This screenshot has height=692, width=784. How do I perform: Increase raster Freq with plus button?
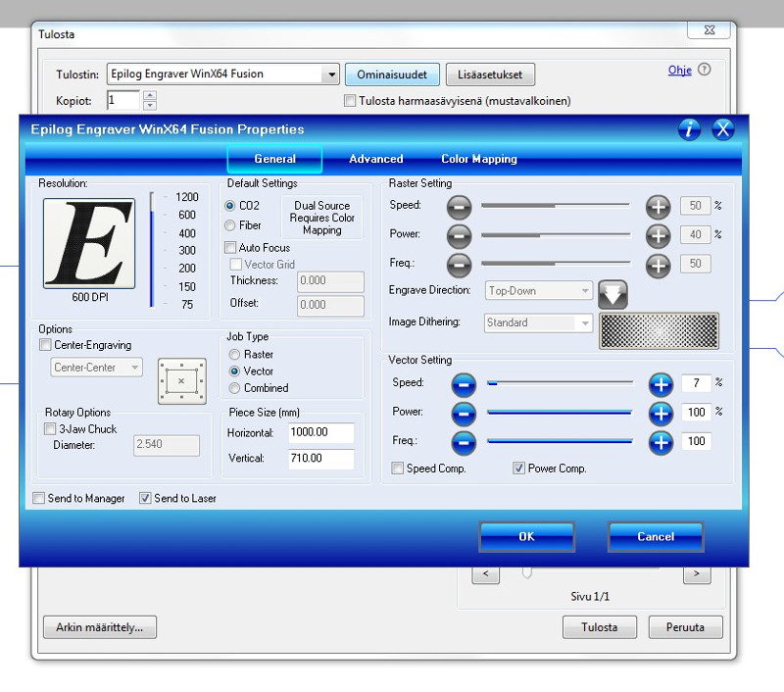[658, 265]
